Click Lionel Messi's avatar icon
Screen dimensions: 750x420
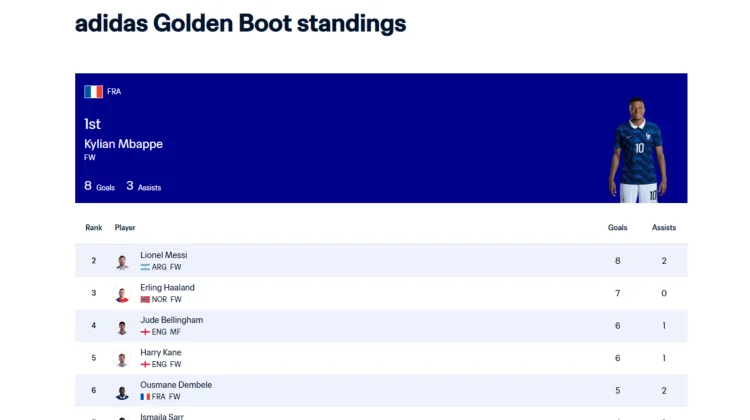122,261
